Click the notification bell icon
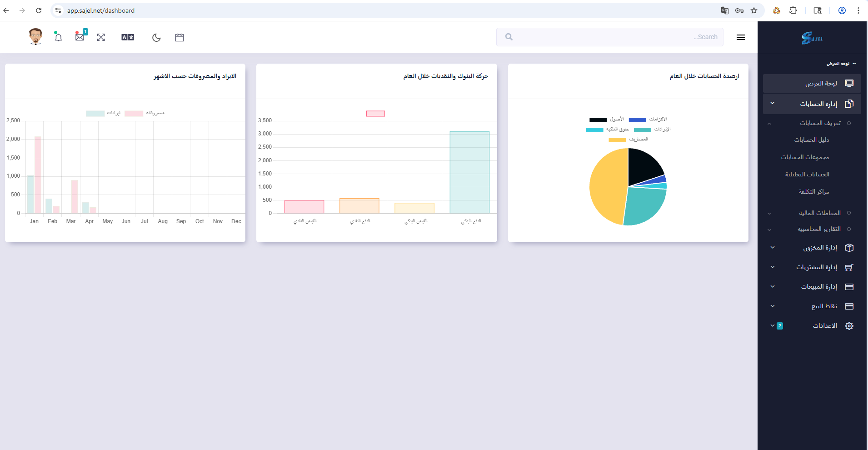Viewport: 868px width, 450px height. click(58, 37)
